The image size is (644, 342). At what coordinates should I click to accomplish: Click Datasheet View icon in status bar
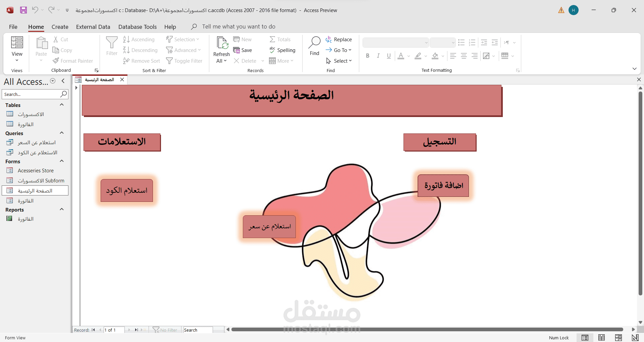pos(602,338)
